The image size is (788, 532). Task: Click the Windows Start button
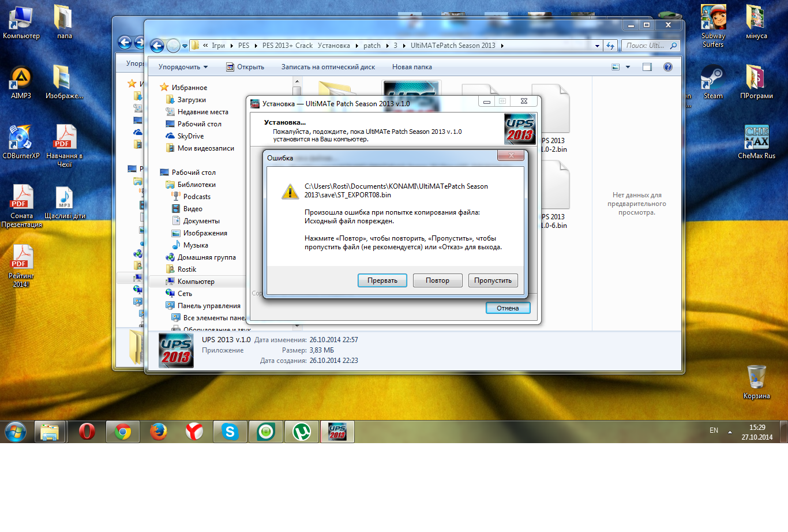(x=16, y=432)
